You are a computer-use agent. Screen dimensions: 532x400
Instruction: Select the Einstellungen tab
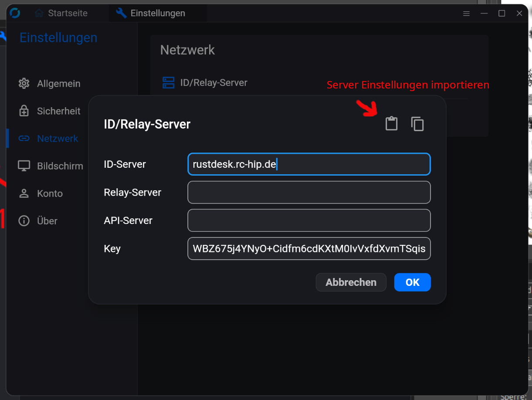(x=151, y=14)
